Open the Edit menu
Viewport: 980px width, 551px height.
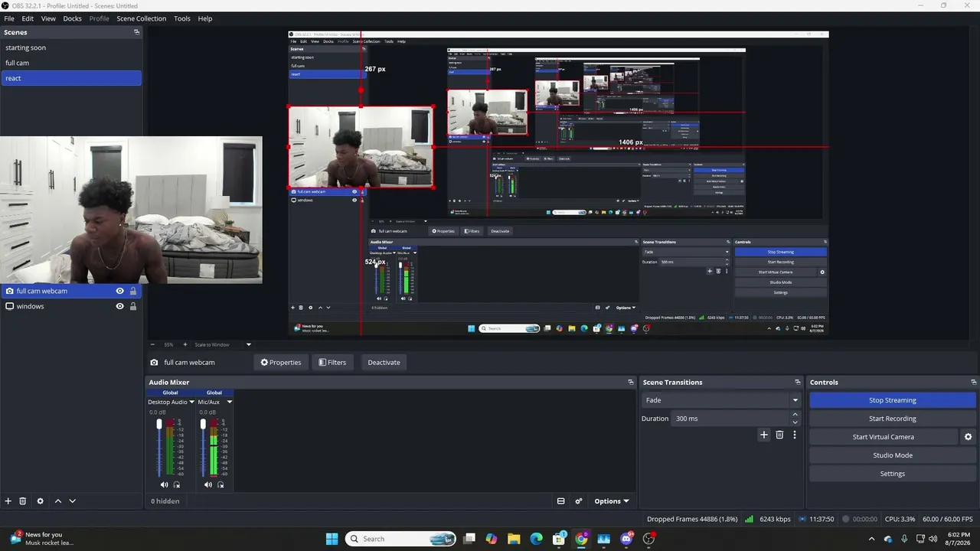(x=28, y=18)
